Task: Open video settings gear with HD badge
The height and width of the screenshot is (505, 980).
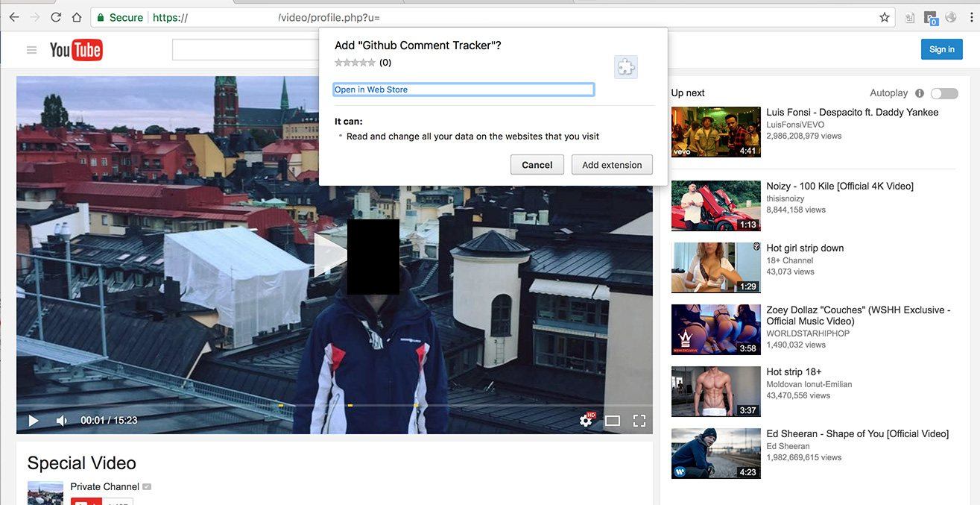Action: click(587, 420)
